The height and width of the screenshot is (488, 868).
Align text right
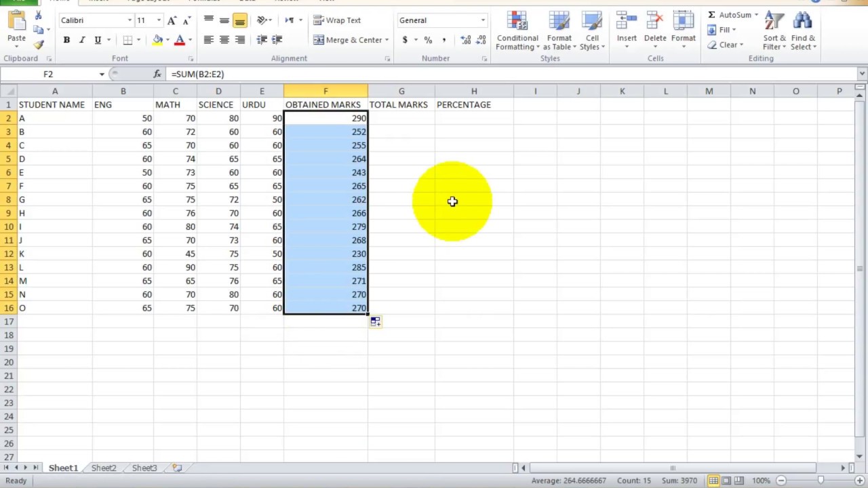[240, 40]
